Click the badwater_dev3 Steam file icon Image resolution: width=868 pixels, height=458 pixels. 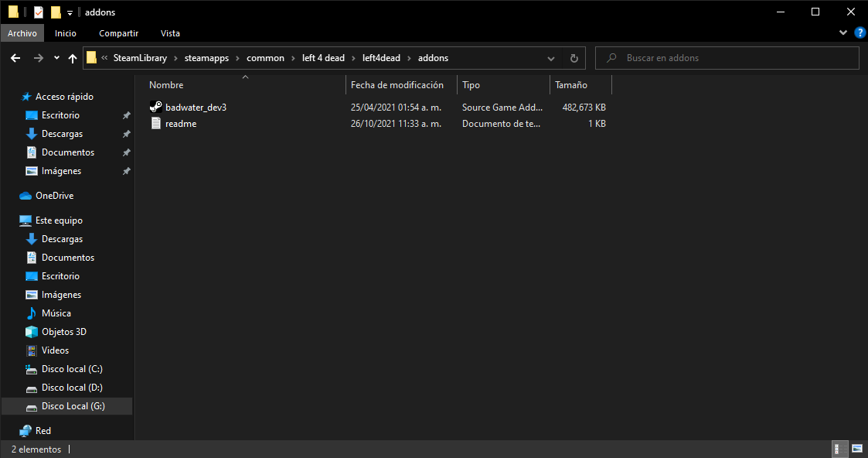coord(156,108)
